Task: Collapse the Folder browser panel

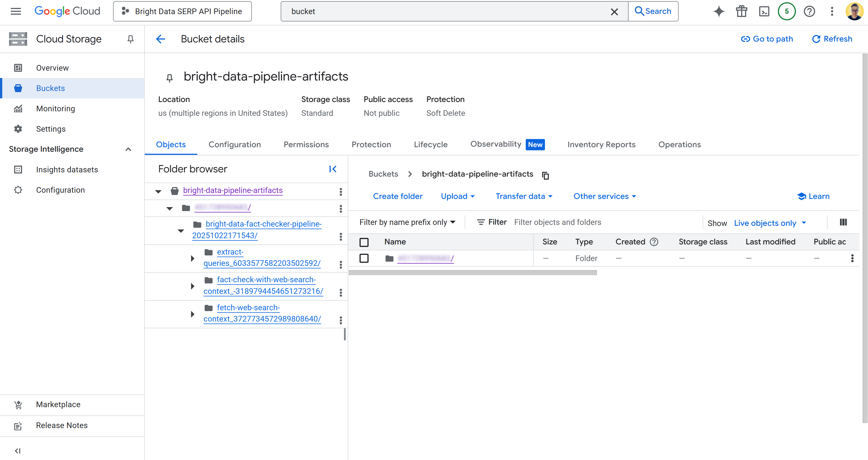Action: 333,169
